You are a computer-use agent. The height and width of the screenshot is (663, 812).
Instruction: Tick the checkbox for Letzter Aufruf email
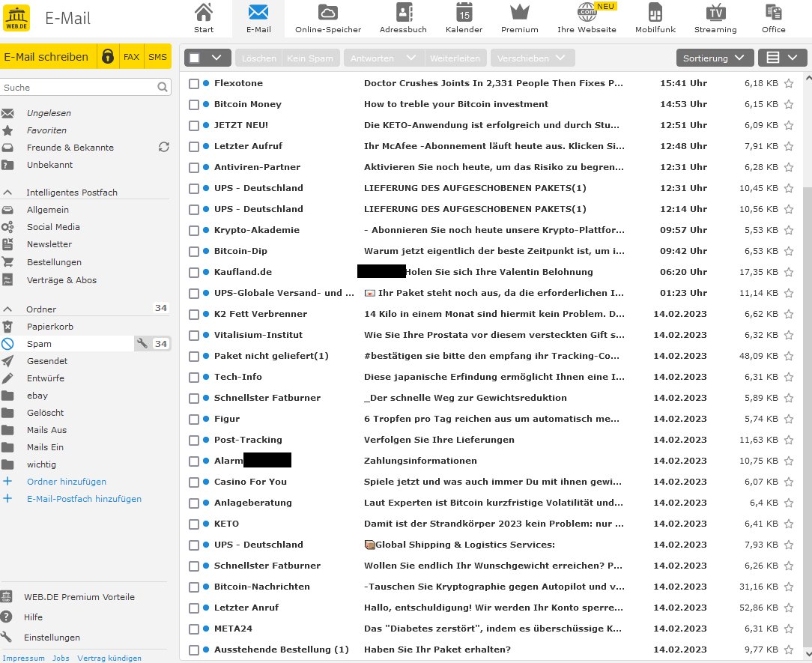tap(194, 147)
